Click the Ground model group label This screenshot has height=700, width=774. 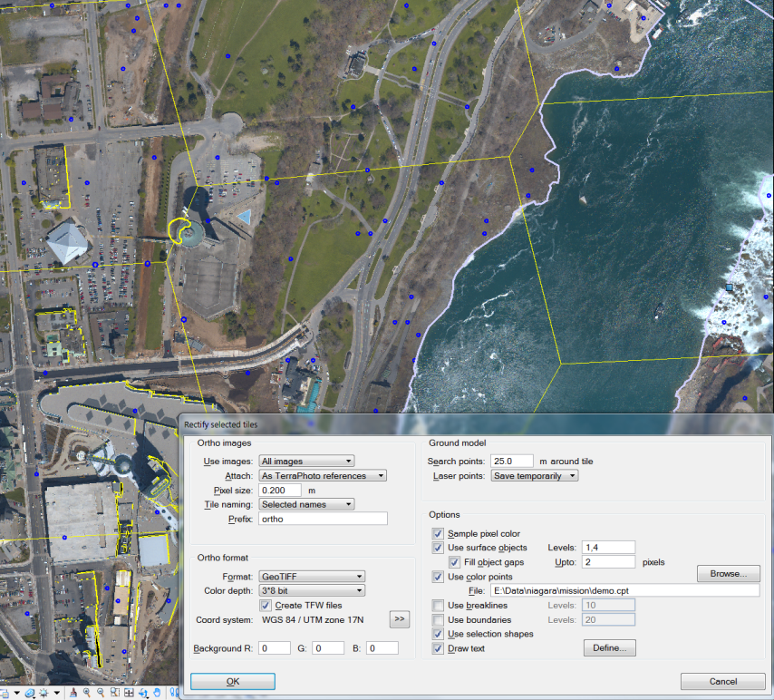click(x=457, y=443)
